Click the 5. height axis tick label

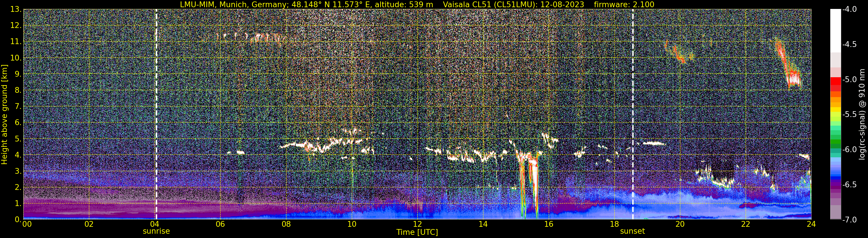(x=18, y=139)
